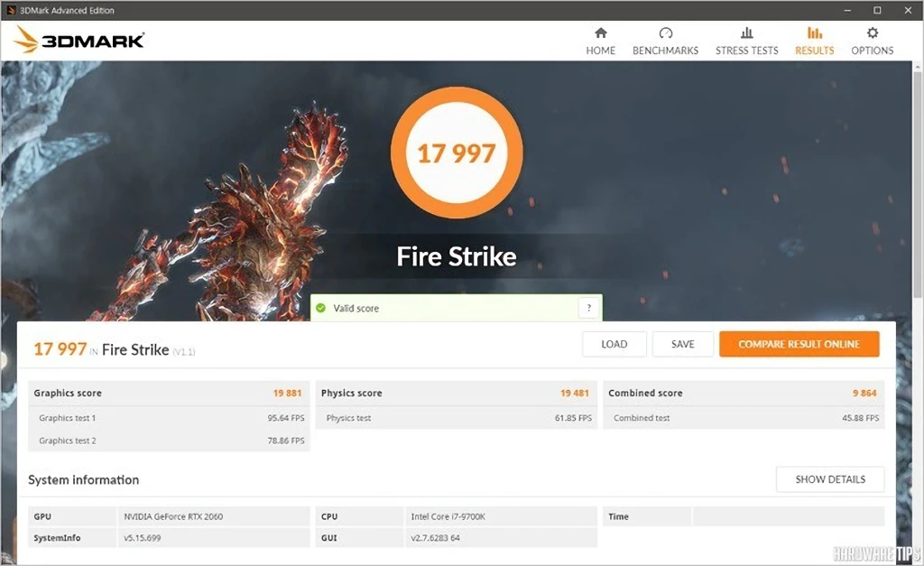Click the SystemInfo version v5.15.699
Viewport: 924px width, 566px height.
pos(142,538)
